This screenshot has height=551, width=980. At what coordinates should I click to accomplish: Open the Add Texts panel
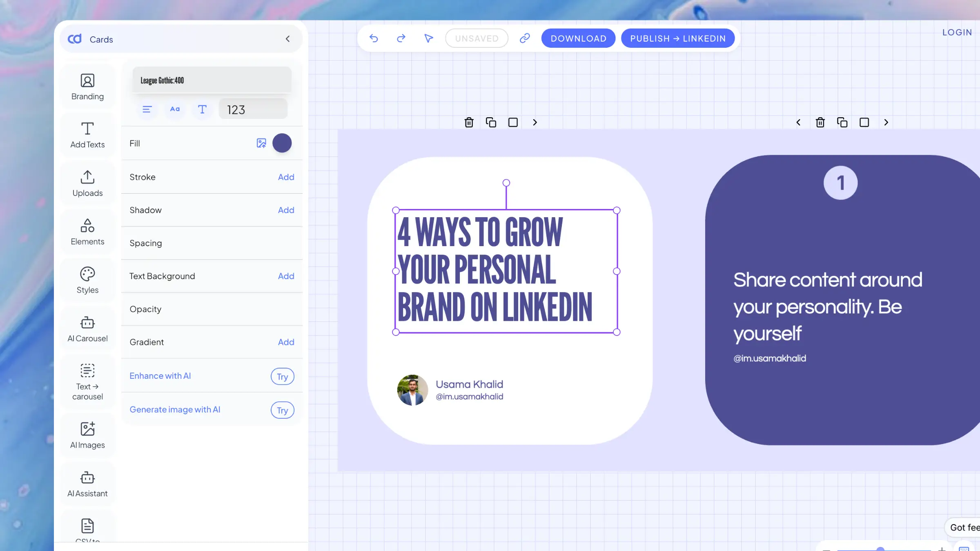point(87,135)
